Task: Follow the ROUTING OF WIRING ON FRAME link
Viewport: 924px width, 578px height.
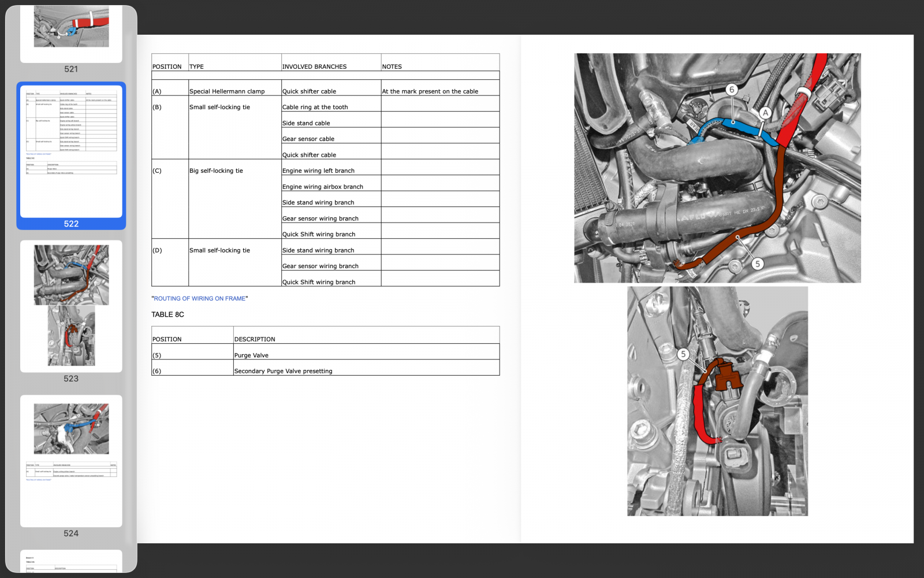Action: coord(199,299)
